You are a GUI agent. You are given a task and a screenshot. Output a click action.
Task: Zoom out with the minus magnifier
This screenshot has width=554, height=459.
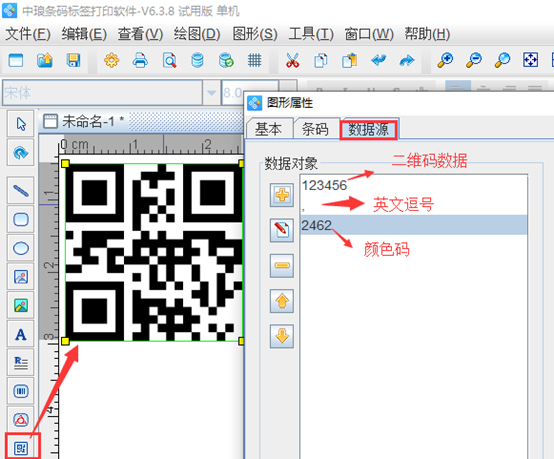474,60
